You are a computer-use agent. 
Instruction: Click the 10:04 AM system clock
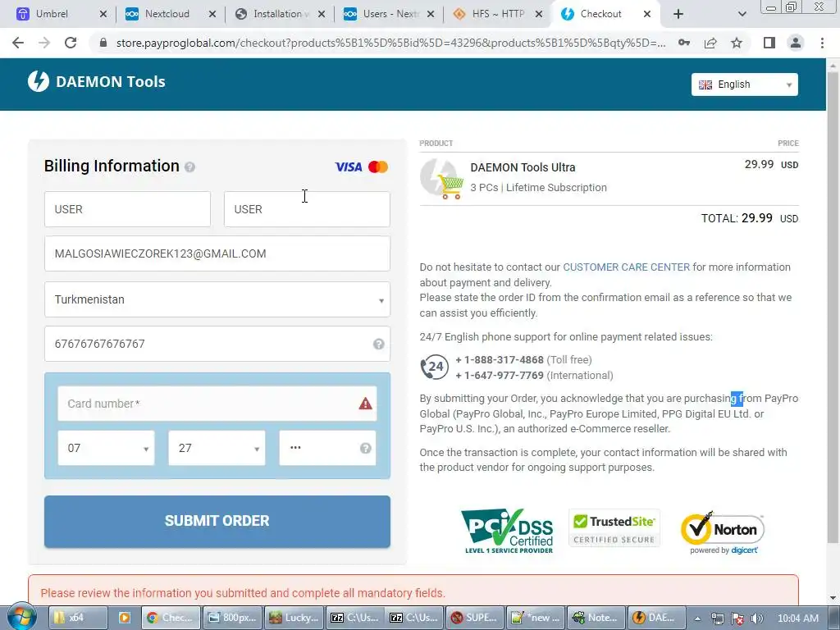coord(797,619)
